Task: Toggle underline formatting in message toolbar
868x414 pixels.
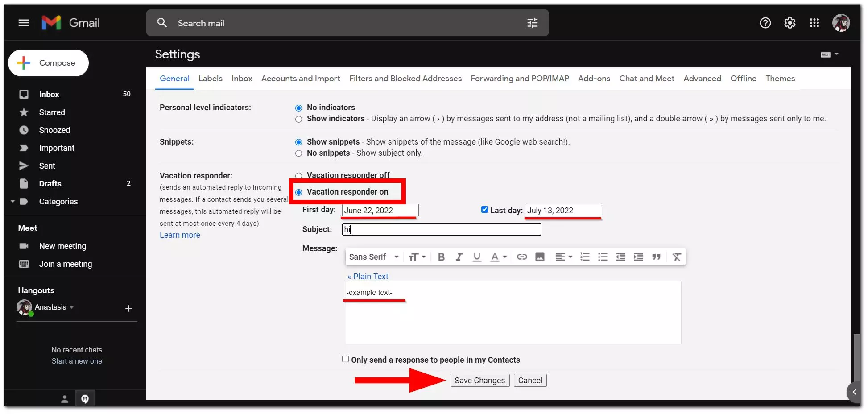Action: tap(477, 257)
